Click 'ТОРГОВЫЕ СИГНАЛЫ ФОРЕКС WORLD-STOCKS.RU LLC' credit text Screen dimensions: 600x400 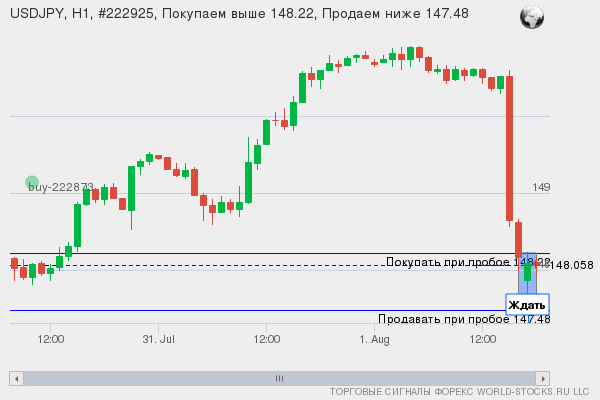click(460, 392)
